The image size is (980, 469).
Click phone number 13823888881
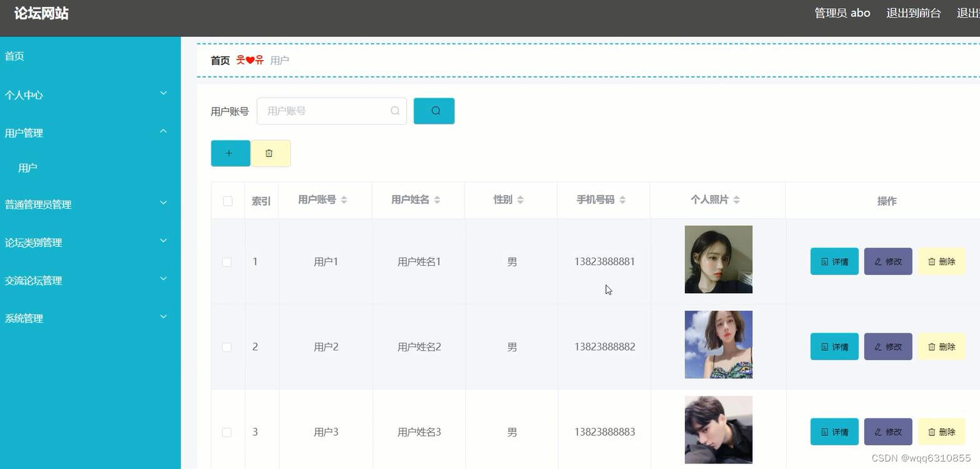pyautogui.click(x=605, y=261)
